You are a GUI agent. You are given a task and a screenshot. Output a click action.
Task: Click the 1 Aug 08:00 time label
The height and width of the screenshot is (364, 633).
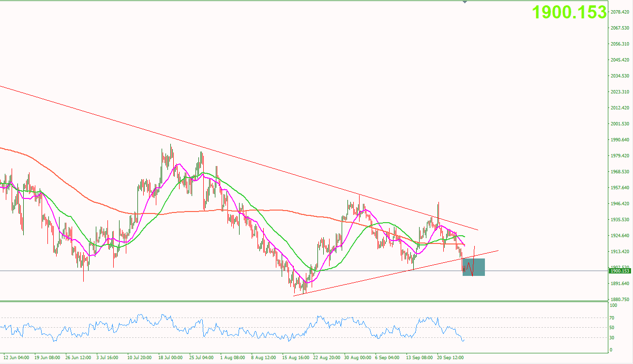pyautogui.click(x=234, y=358)
